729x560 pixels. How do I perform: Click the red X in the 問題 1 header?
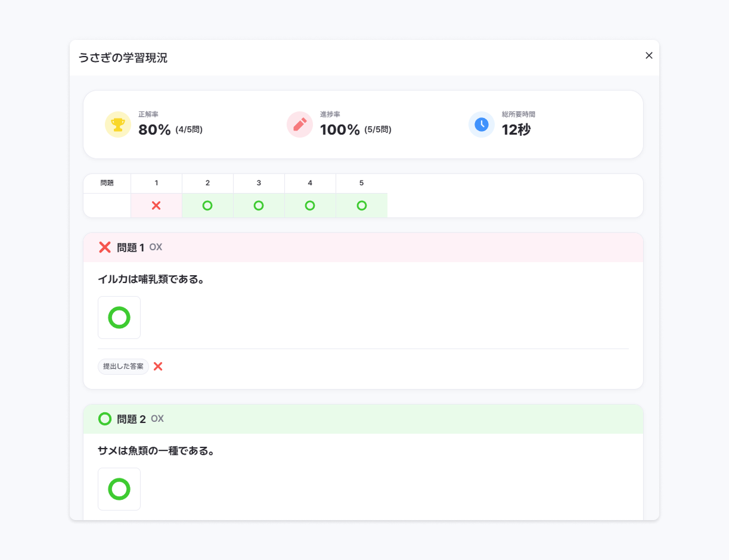pyautogui.click(x=105, y=247)
